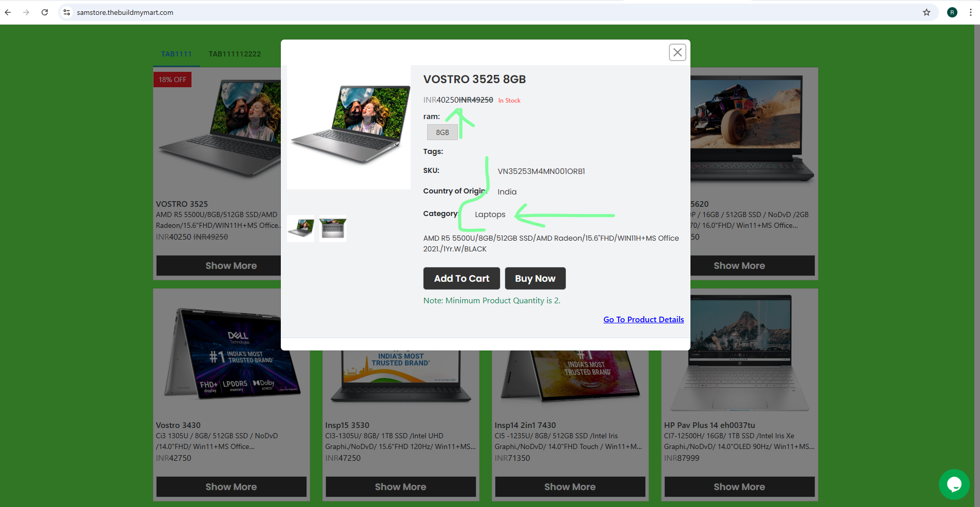Switch to the TAB1111 tab
The width and height of the screenshot is (980, 507).
pos(176,54)
